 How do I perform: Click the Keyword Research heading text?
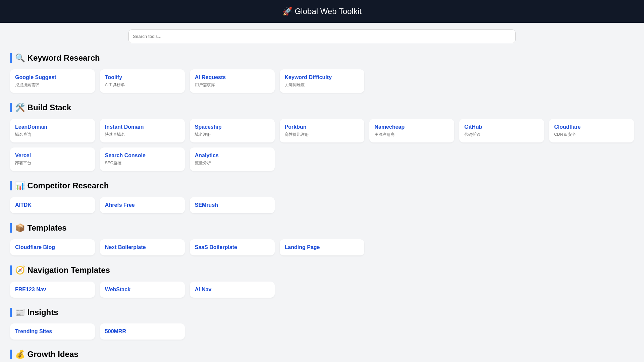(63, 58)
